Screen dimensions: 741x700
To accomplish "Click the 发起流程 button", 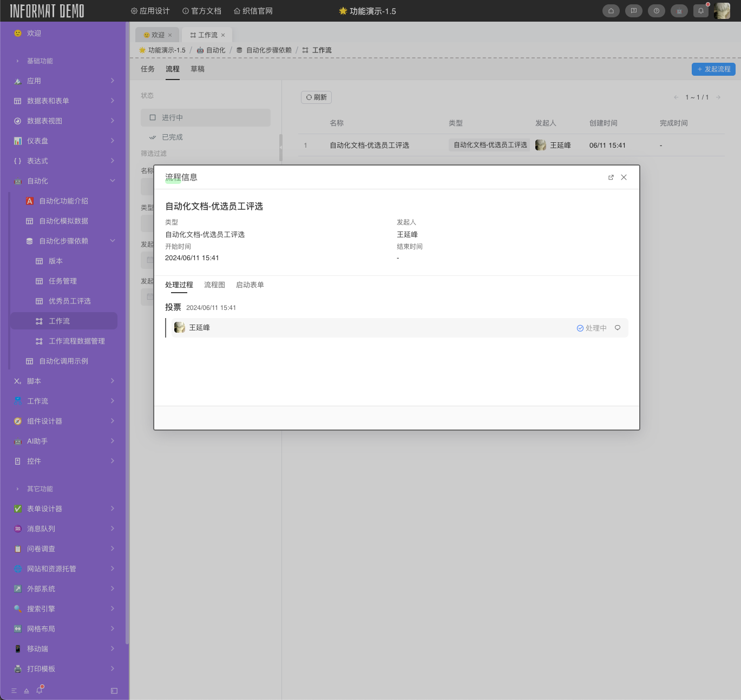I will coord(713,69).
